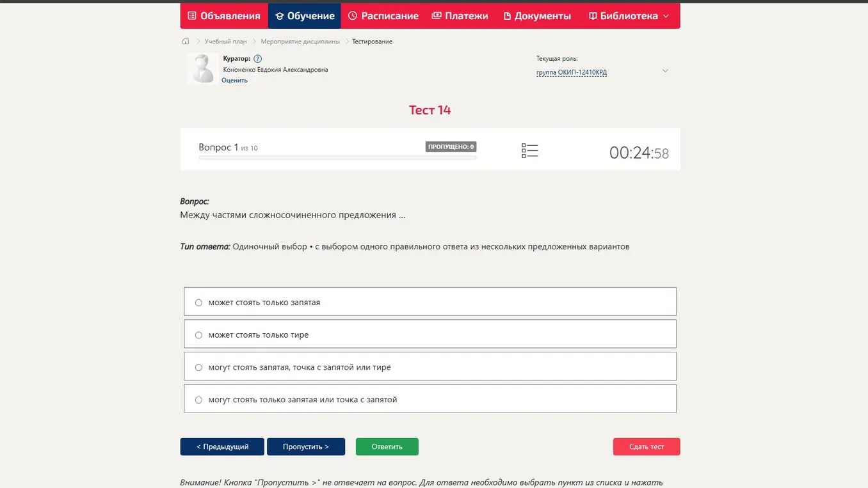The width and height of the screenshot is (868, 488).
Task: Select radio 'может стоять только тире'
Action: (198, 335)
